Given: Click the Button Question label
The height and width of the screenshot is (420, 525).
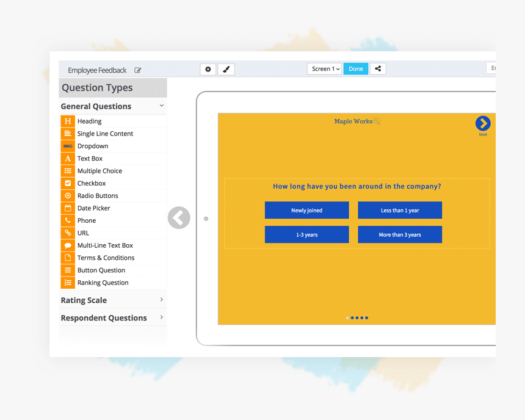Looking at the screenshot, I should [x=101, y=270].
